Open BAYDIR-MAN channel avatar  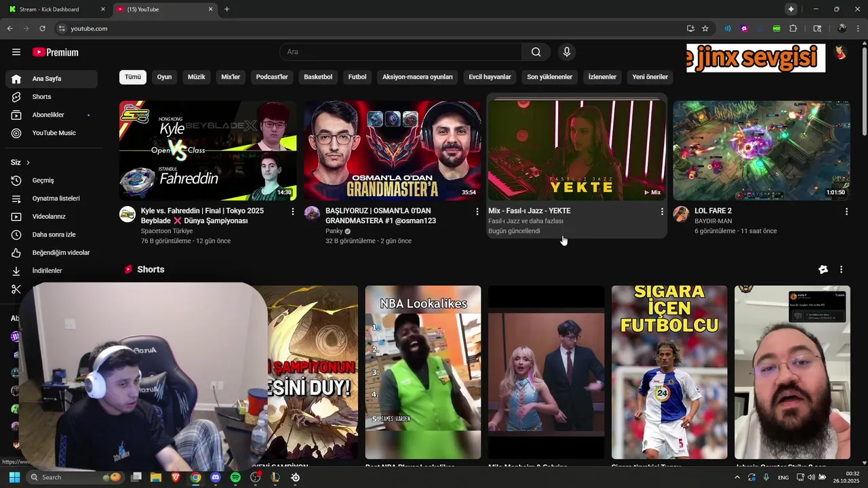pyautogui.click(x=681, y=214)
